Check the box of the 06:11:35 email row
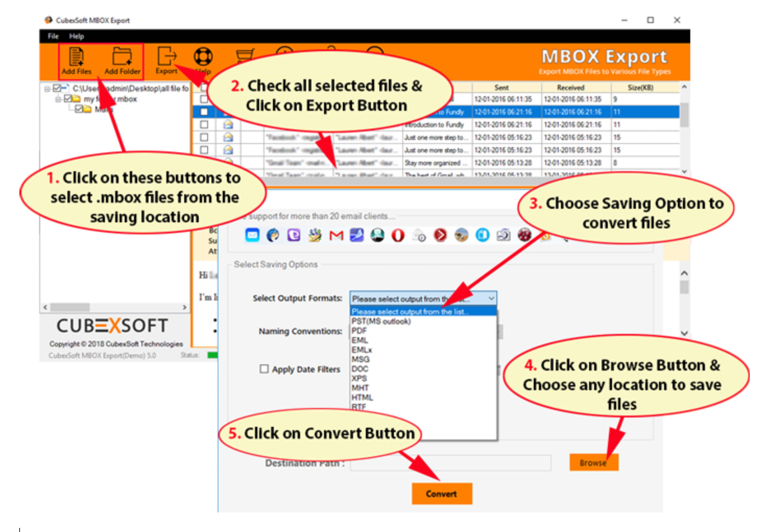 click(204, 99)
